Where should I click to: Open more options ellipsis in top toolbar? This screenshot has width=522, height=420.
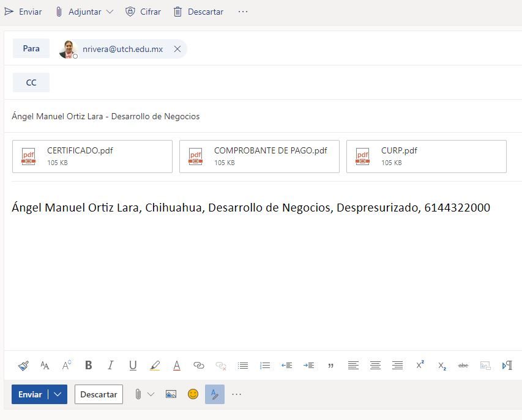[243, 12]
